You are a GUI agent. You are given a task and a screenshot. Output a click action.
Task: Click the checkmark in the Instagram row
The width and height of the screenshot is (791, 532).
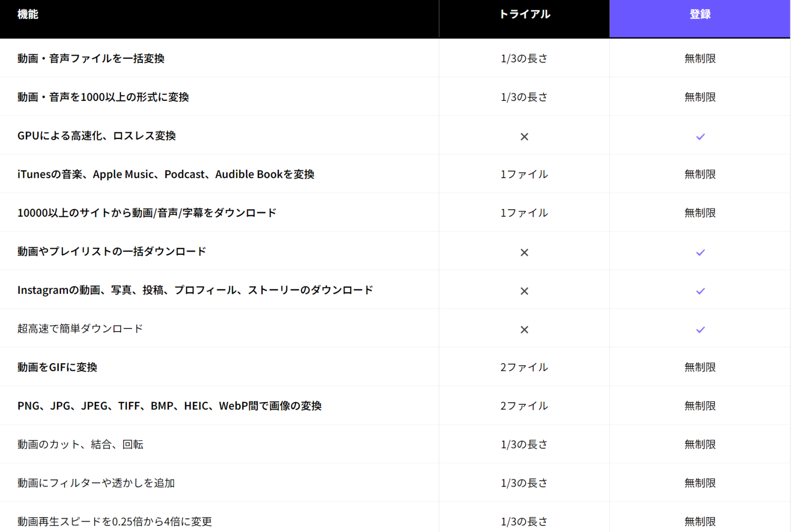click(700, 291)
